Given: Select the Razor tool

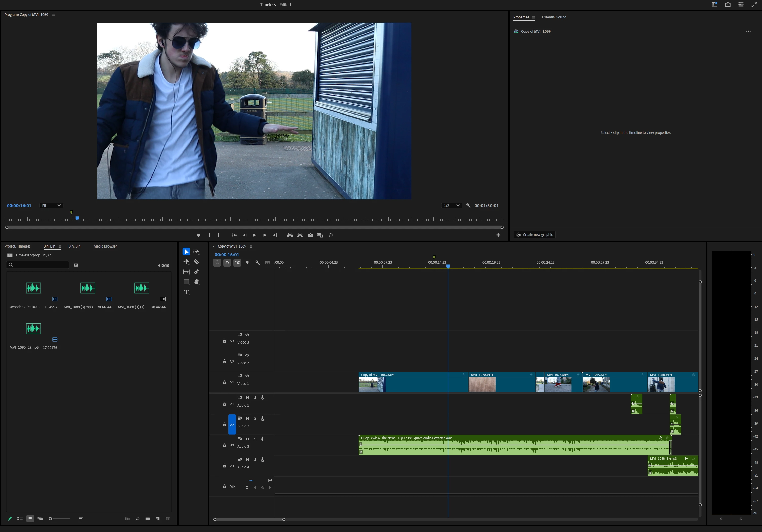Looking at the screenshot, I should (196, 262).
